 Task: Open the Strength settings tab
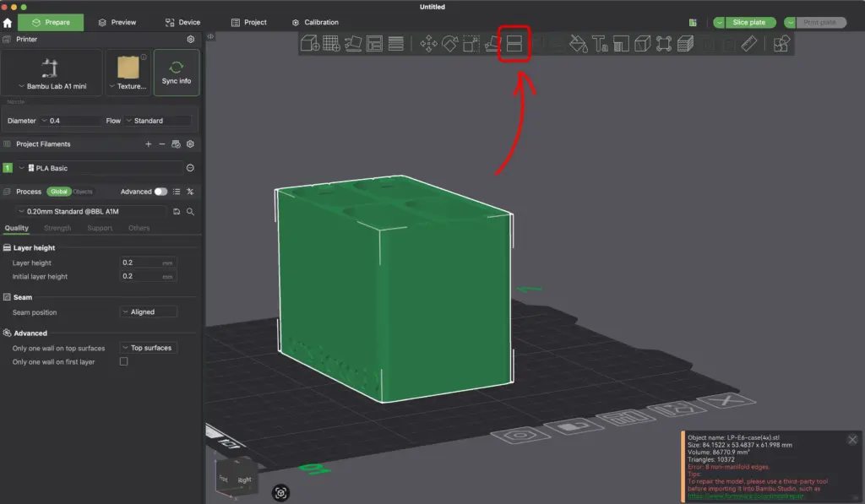pyautogui.click(x=57, y=228)
